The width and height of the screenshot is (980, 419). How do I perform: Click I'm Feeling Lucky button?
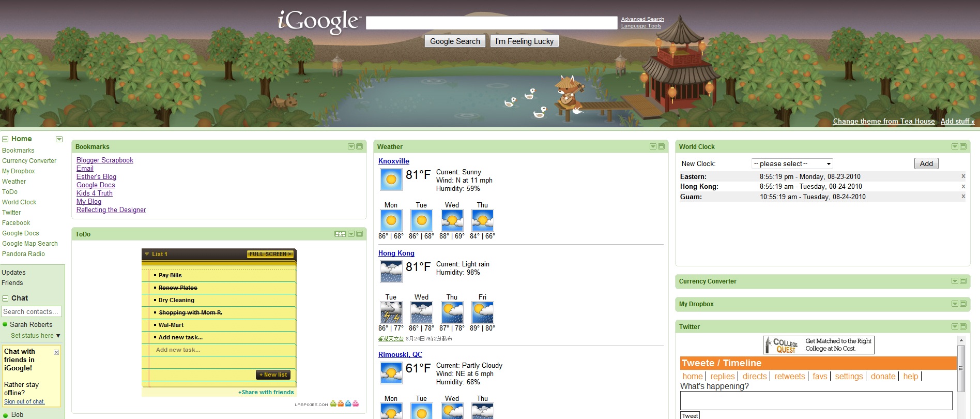click(524, 41)
